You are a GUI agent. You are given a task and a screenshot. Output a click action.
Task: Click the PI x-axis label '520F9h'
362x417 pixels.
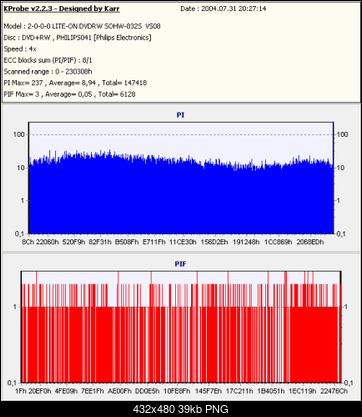tap(74, 242)
